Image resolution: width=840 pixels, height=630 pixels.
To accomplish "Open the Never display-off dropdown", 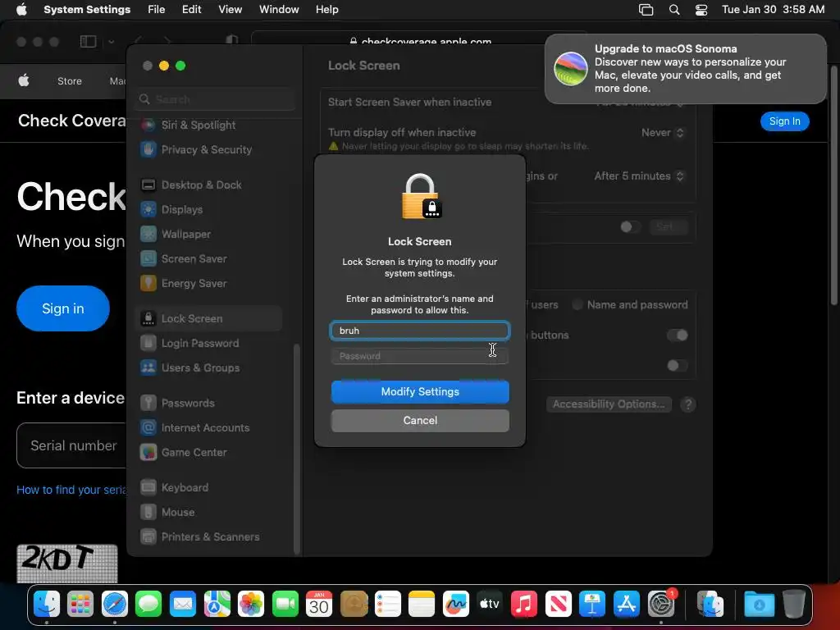I will coord(663,132).
